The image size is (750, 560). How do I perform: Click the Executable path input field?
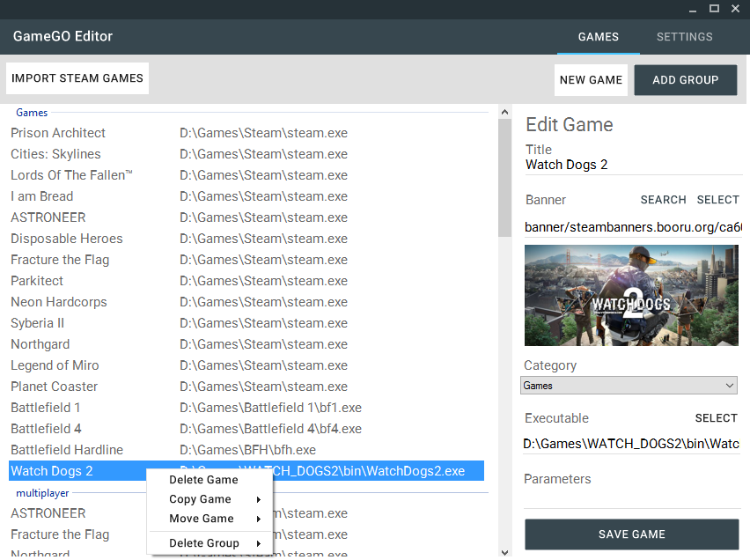(631, 444)
